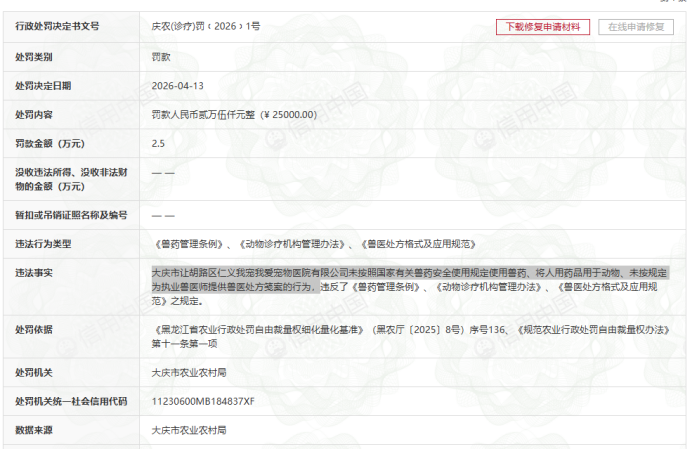Click the penalty category value 罚款
This screenshot has width=692, height=449.
tap(161, 57)
